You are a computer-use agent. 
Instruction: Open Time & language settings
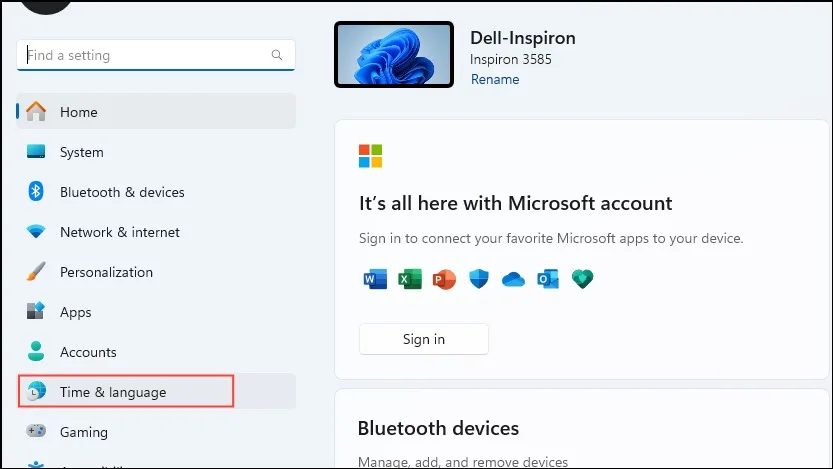pos(156,391)
